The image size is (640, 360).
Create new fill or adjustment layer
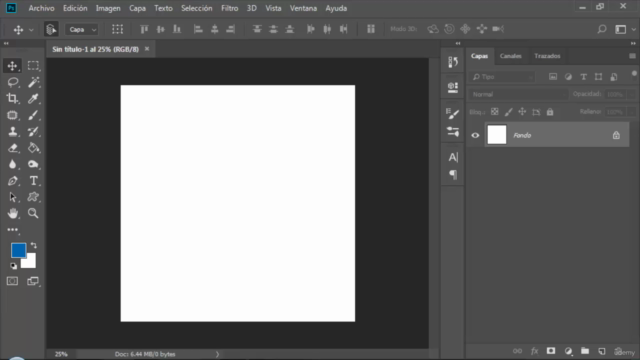568,351
